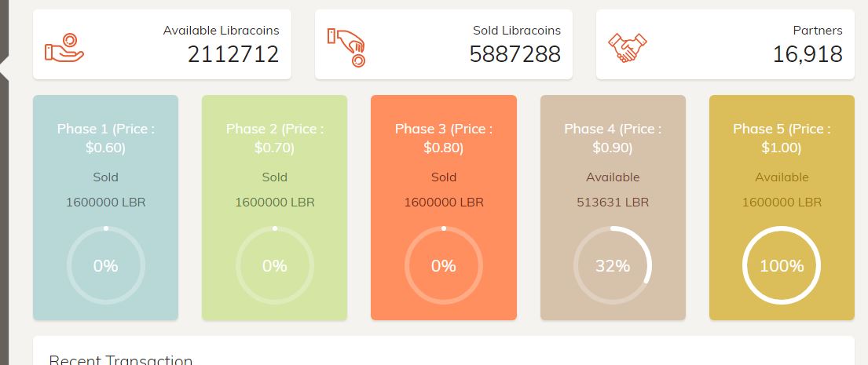The height and width of the screenshot is (365, 868).
Task: Expand the sidebar collapse arrow notch
Action: click(x=4, y=68)
